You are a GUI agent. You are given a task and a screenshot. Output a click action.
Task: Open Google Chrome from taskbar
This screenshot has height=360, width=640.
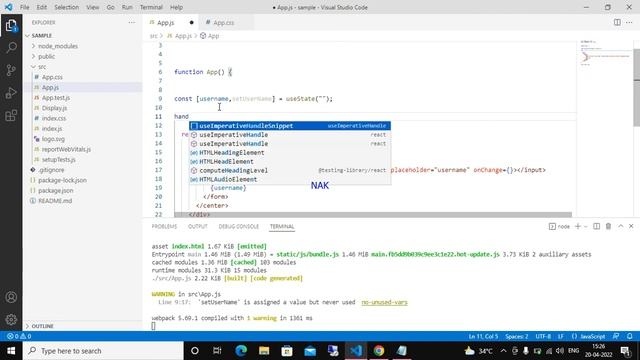[x=379, y=351]
